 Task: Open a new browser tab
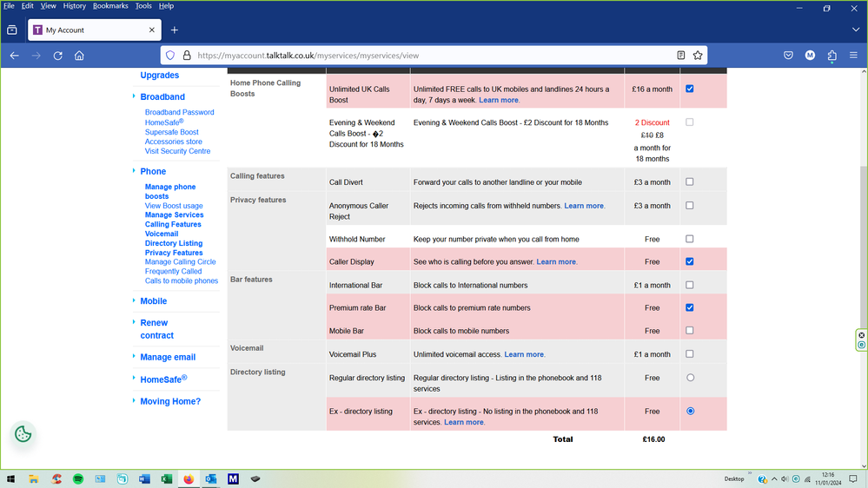pos(175,30)
